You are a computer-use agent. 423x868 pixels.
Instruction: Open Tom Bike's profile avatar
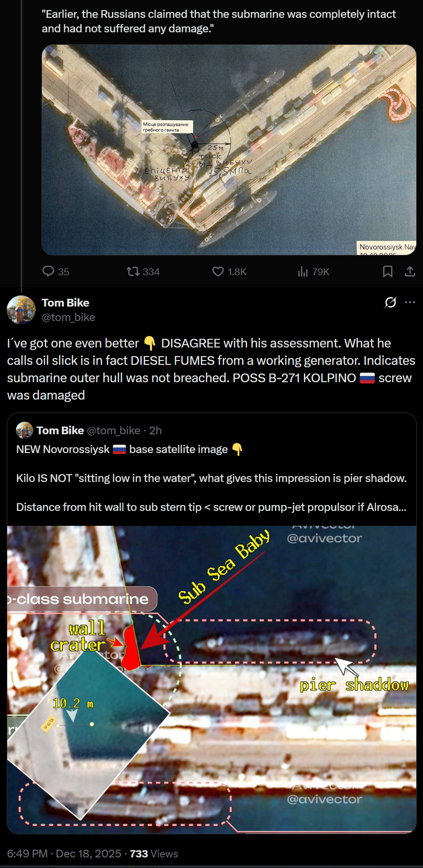pos(21,310)
